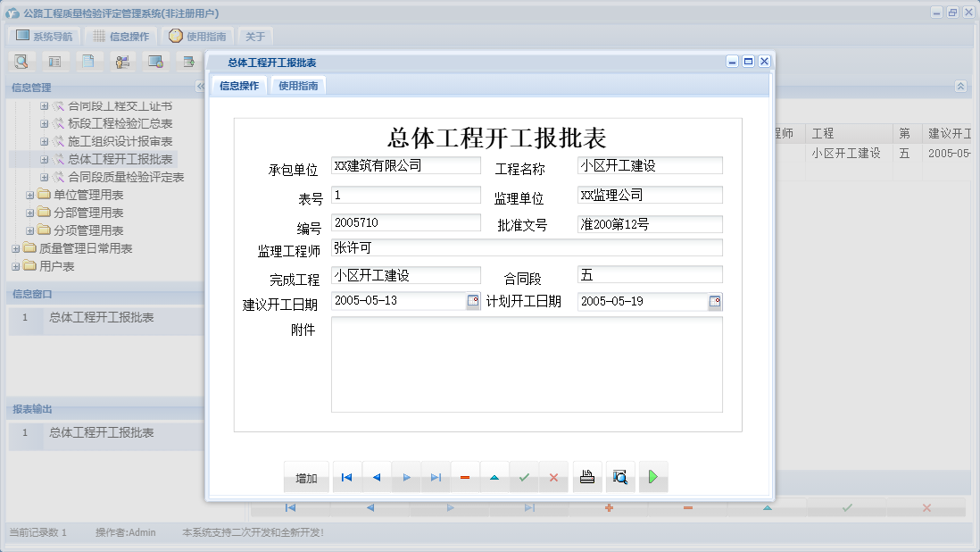Cancel edits with the red X icon

click(553, 477)
